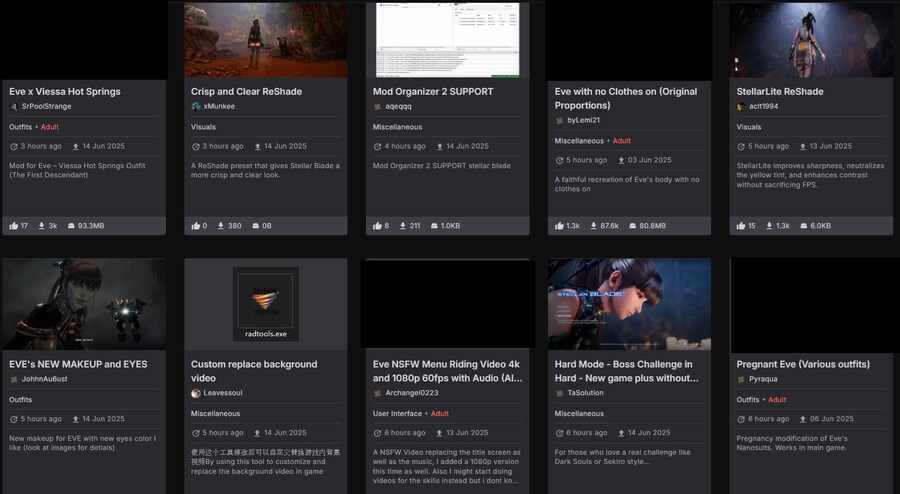Open the StellarLite ReShade thumbnail
The width and height of the screenshot is (900, 494).
coord(811,40)
